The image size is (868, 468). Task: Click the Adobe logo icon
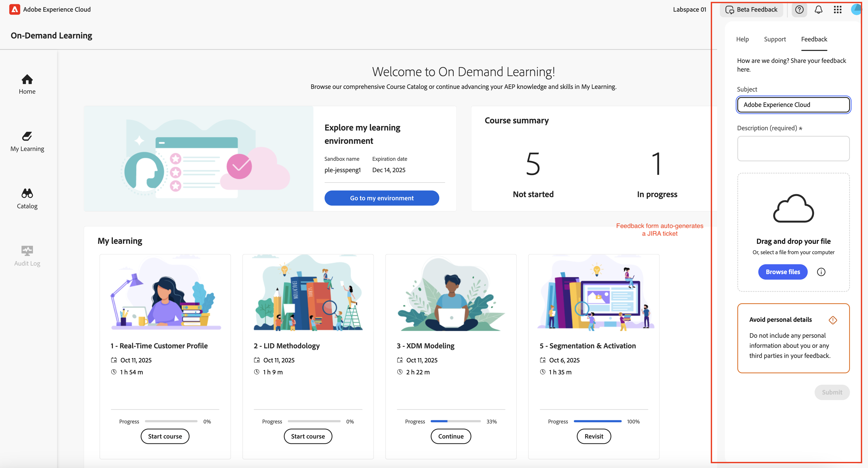(x=15, y=10)
